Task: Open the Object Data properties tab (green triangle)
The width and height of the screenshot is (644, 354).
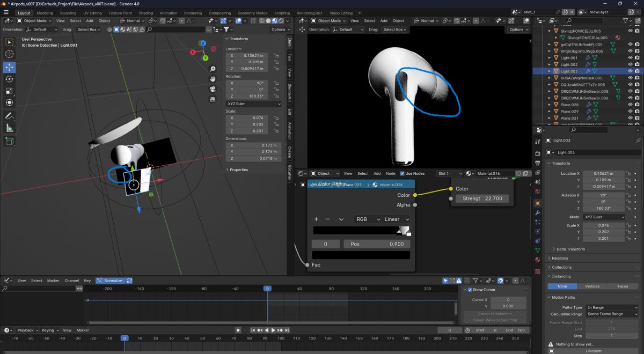Action: click(538, 250)
